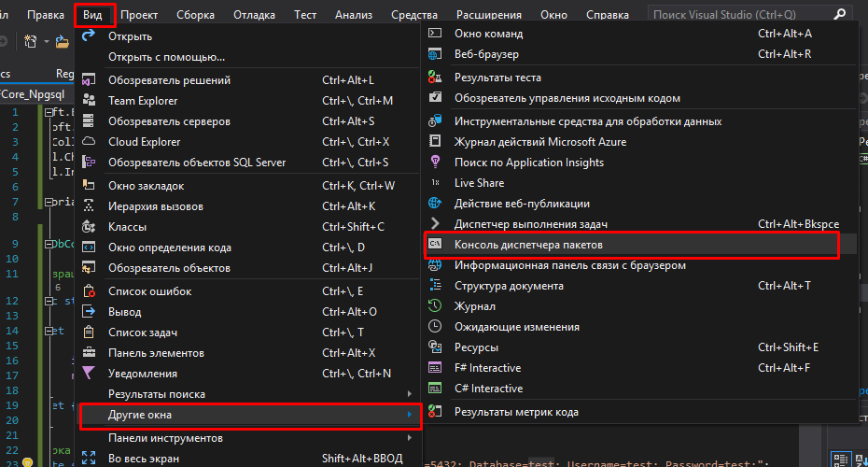The image size is (868, 467).
Task: Expand the Другие окна submenu arrow
Action: 410,414
